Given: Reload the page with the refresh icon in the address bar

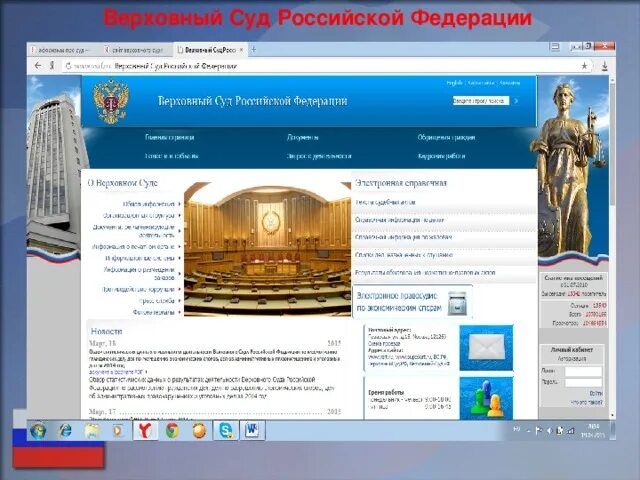Looking at the screenshot, I should click(x=68, y=66).
